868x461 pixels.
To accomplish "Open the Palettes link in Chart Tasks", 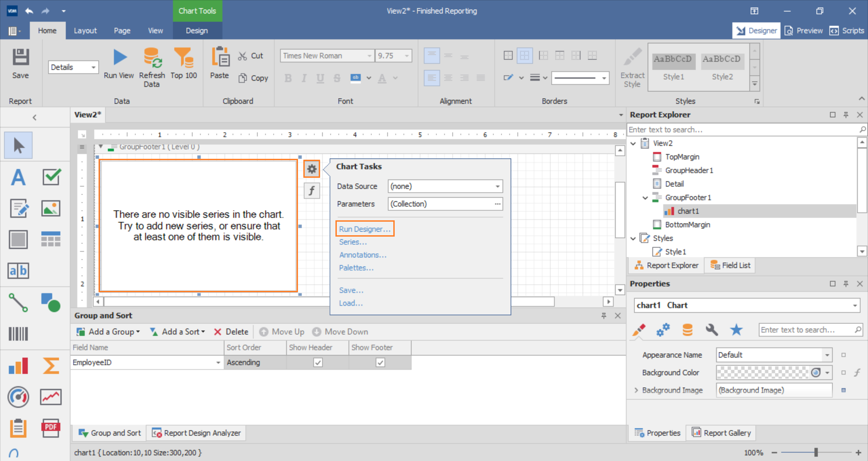I will click(356, 268).
